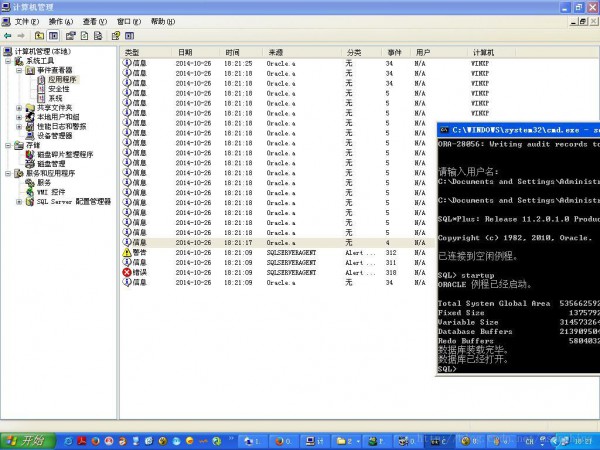This screenshot has height=450, width=600.
Task: Click the 警告 warning icon of event 312
Action: point(127,253)
